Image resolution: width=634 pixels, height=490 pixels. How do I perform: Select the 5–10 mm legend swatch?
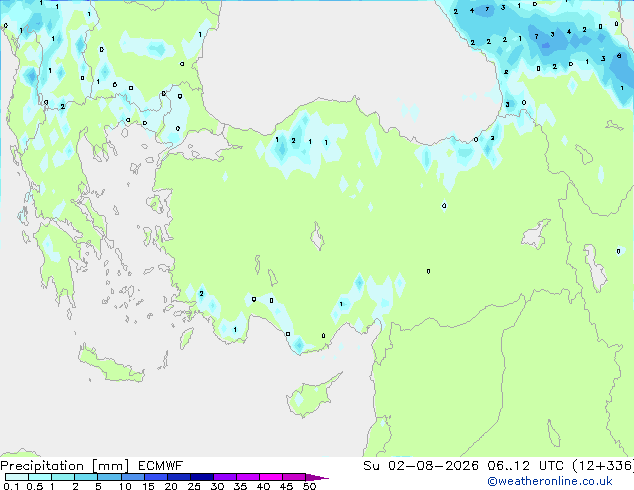[109, 477]
